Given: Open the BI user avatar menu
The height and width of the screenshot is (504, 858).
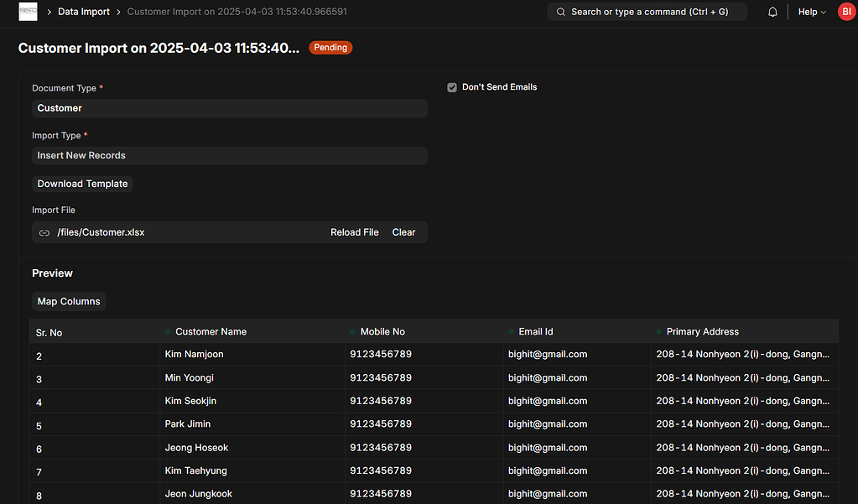Looking at the screenshot, I should pyautogui.click(x=845, y=12).
